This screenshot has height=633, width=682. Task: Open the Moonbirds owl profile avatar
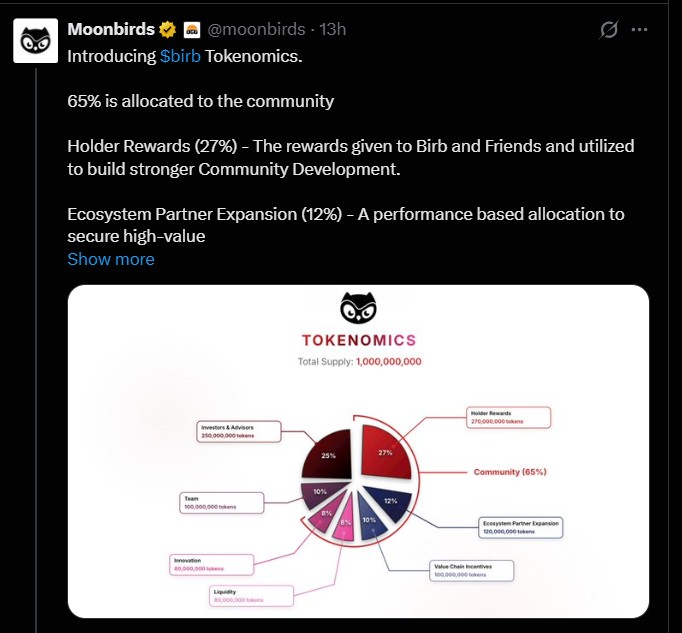click(32, 39)
